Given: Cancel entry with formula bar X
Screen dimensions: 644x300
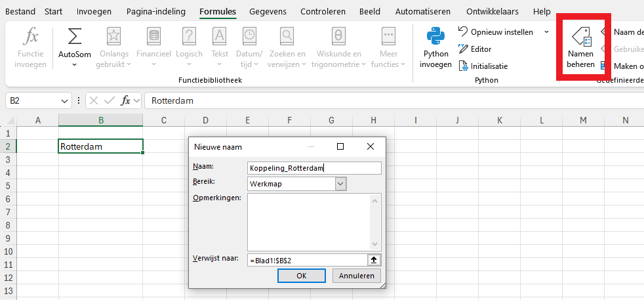Looking at the screenshot, I should (94, 100).
